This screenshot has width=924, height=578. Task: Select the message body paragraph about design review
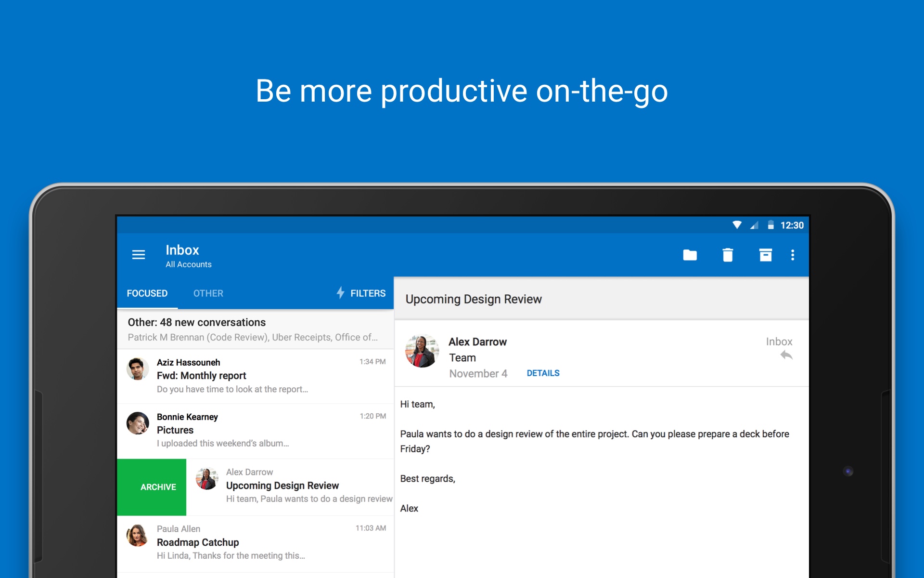(594, 441)
